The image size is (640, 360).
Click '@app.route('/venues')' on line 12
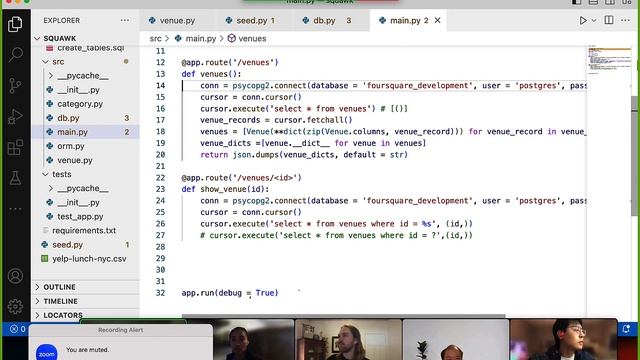click(230, 62)
